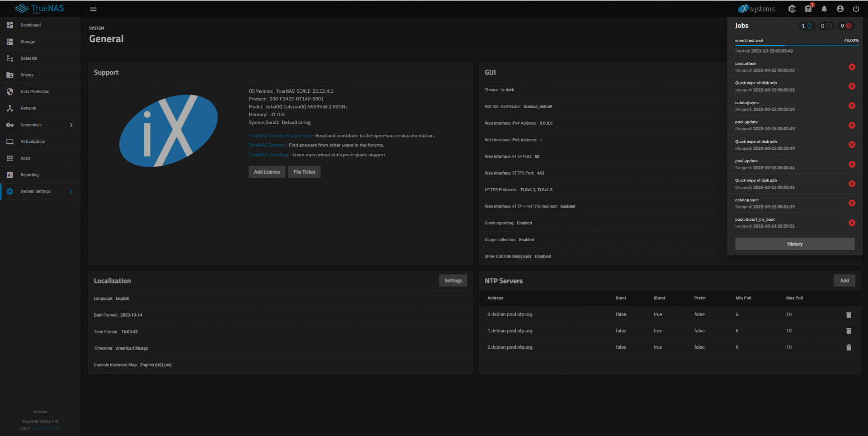Add a new NTP server

tap(844, 281)
